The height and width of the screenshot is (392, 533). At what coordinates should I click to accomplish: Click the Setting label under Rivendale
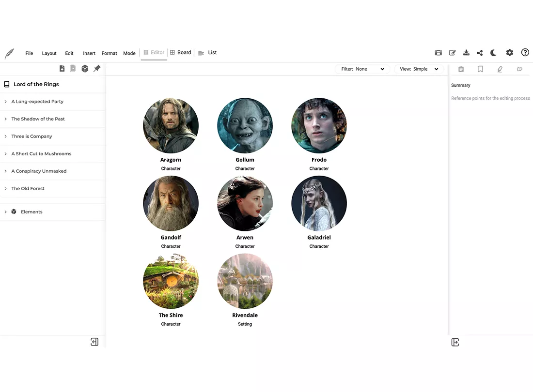click(245, 324)
